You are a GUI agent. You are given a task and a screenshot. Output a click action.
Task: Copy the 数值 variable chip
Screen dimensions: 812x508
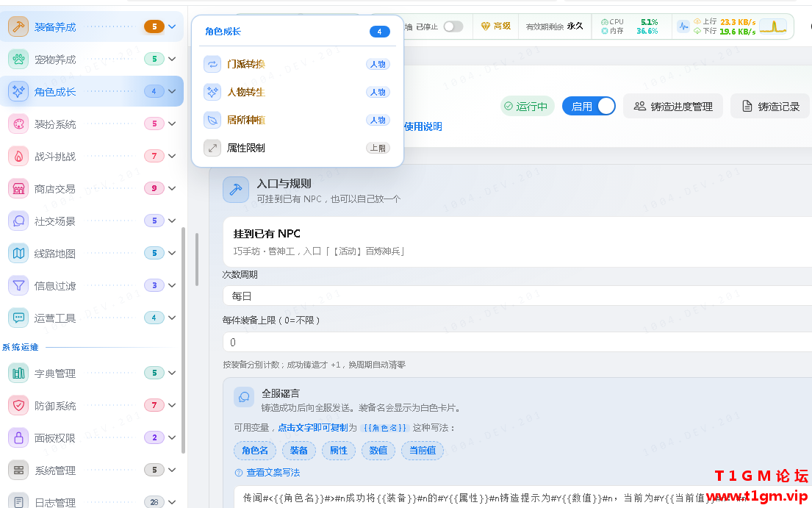[x=378, y=451]
